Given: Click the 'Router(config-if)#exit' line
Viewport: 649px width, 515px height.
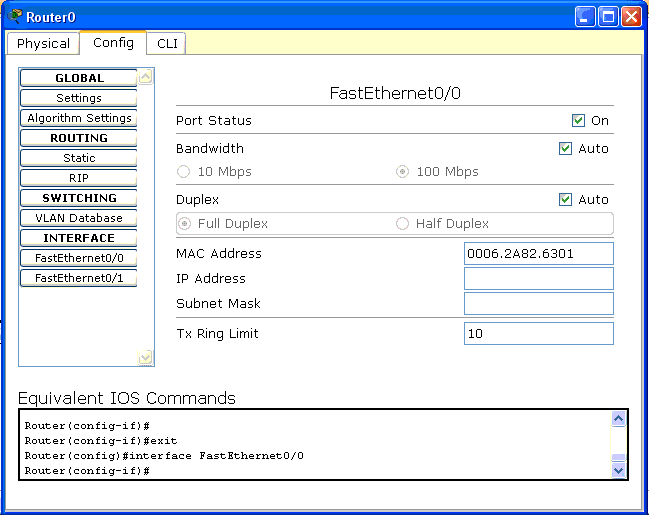Looking at the screenshot, I should [x=101, y=441].
